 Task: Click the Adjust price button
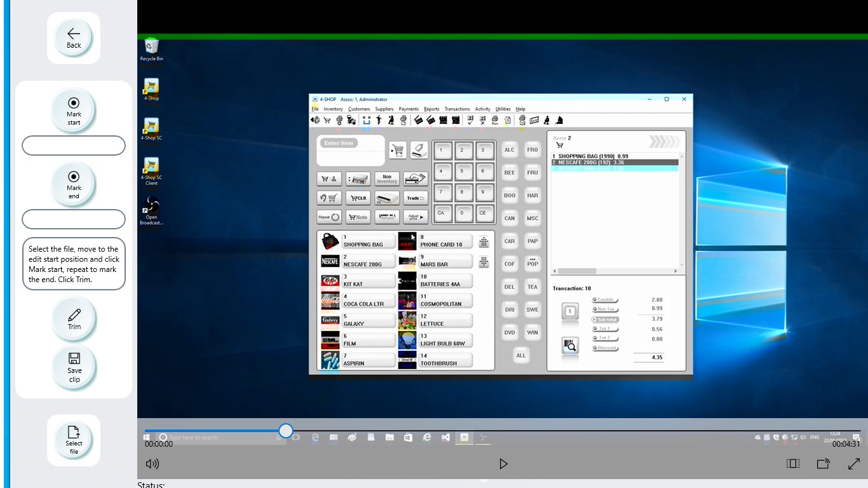pos(416,217)
